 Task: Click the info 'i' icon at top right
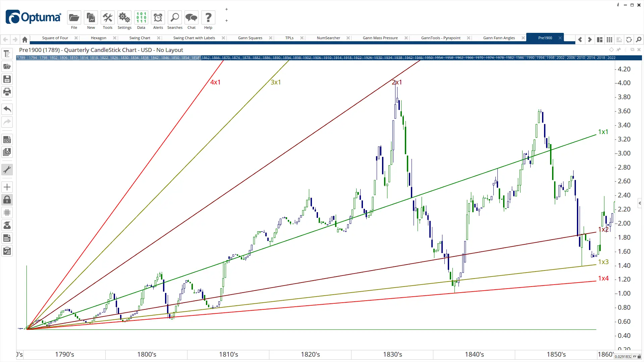pyautogui.click(x=618, y=5)
